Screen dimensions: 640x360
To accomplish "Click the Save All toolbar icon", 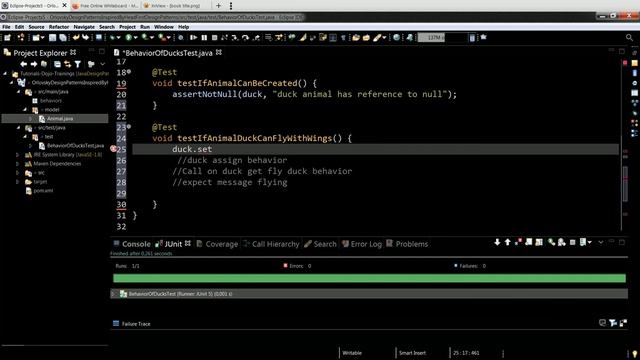I will click(62, 38).
